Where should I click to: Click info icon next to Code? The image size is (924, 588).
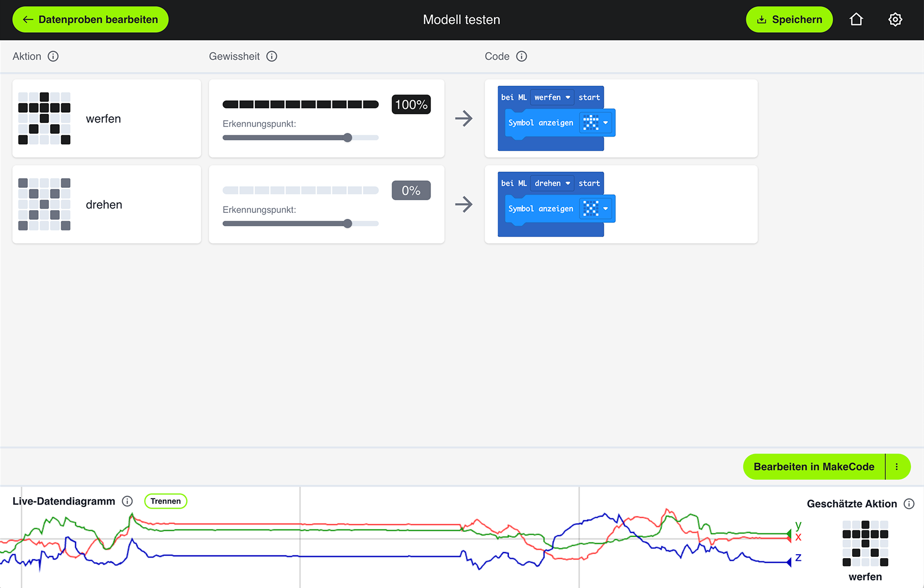pyautogui.click(x=521, y=57)
